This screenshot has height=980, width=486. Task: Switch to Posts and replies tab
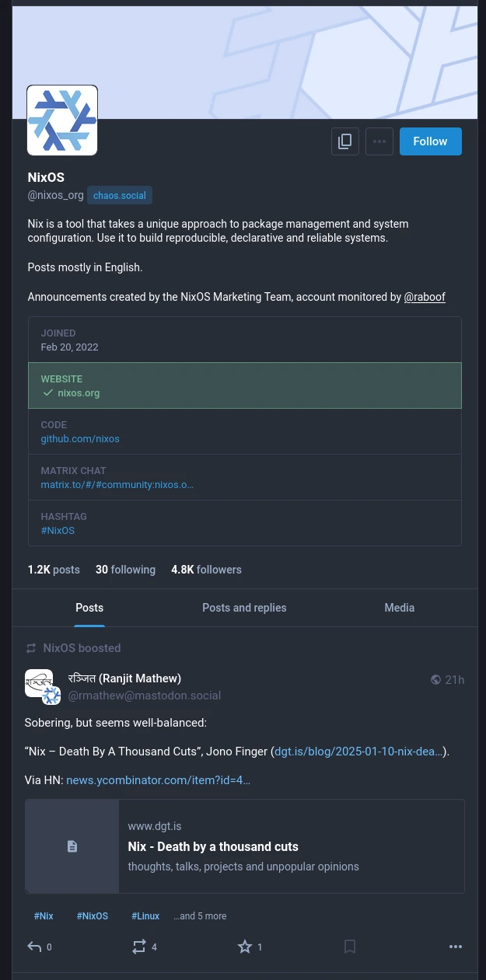(x=244, y=608)
